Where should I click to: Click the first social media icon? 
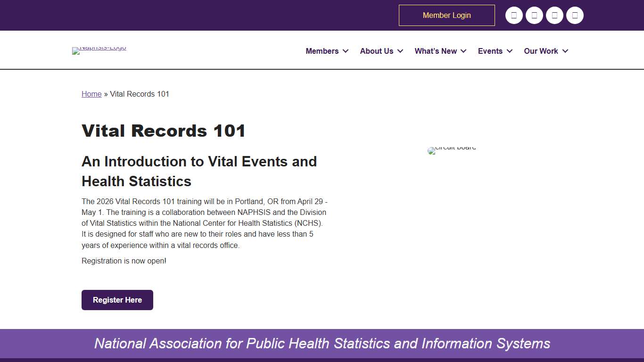(514, 15)
